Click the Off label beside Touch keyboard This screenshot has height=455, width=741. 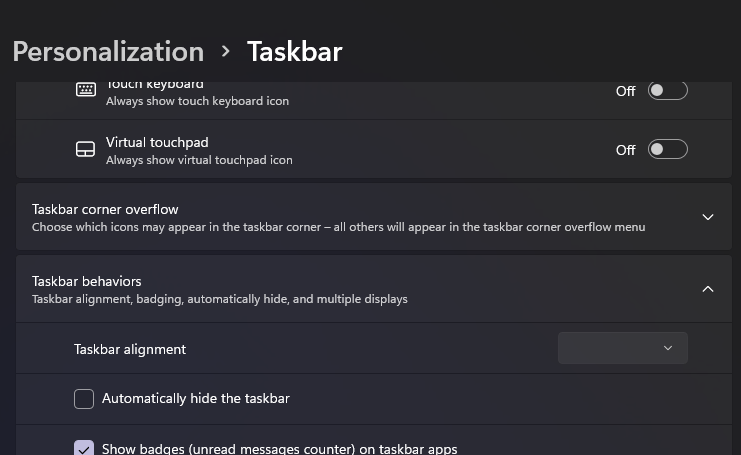tap(625, 91)
